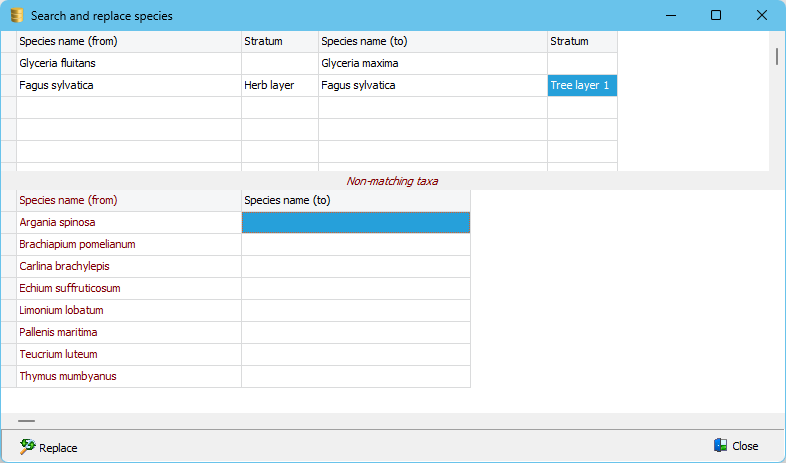Image resolution: width=786 pixels, height=463 pixels.
Task: Click the Replace button
Action: point(49,447)
